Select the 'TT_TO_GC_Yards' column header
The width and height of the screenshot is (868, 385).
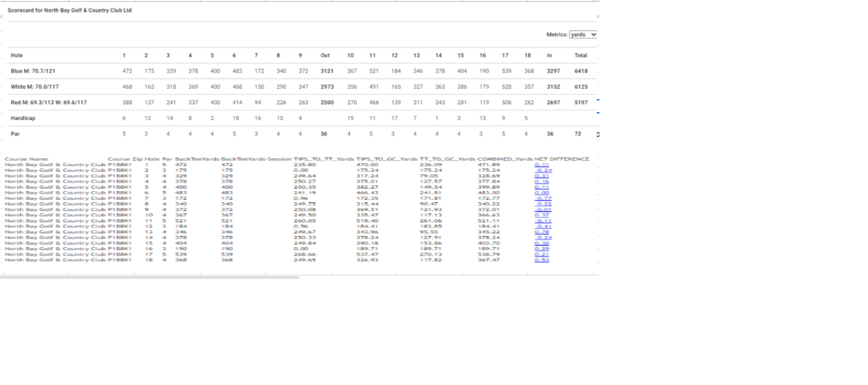[448, 159]
